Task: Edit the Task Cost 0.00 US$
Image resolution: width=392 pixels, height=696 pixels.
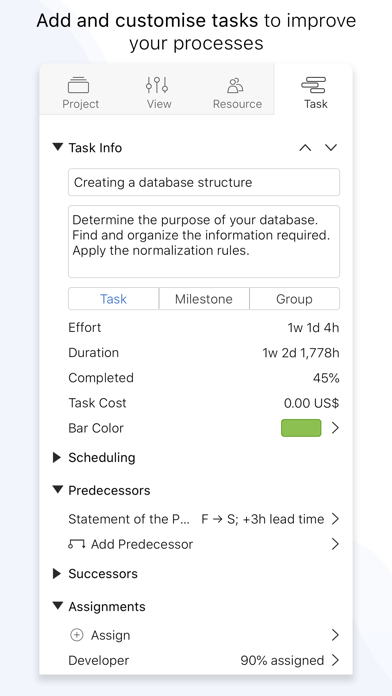Action: click(x=311, y=403)
